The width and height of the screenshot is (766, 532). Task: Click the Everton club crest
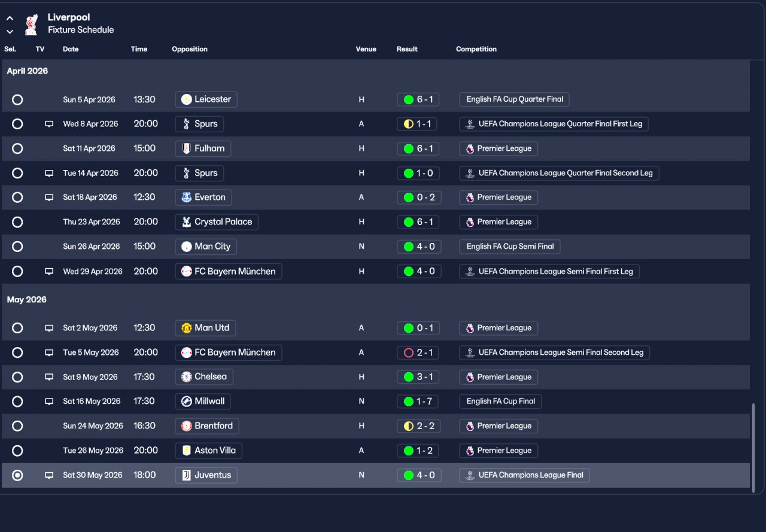click(187, 197)
